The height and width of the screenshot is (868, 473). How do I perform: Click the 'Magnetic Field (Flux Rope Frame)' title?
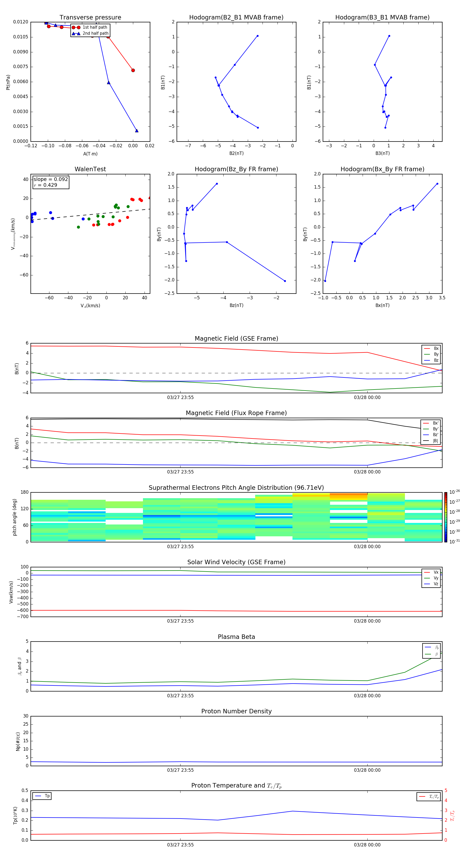pyautogui.click(x=236, y=413)
